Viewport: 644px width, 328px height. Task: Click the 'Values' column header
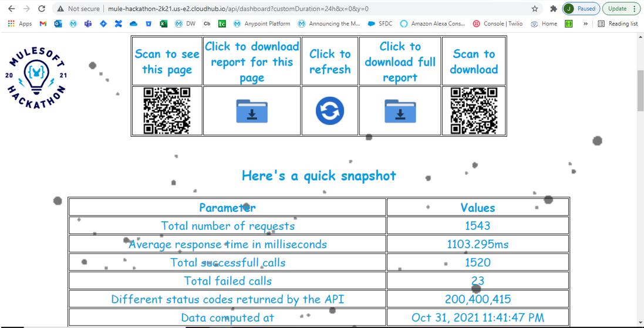(478, 207)
